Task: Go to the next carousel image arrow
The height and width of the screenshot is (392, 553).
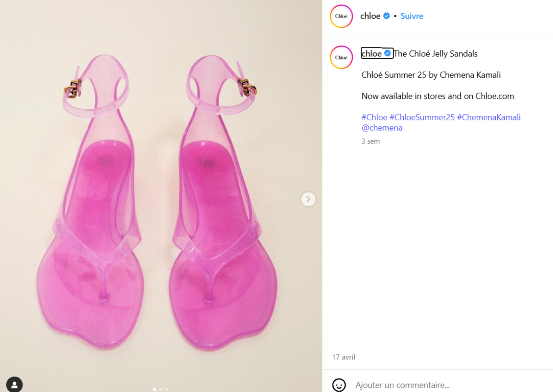Action: pyautogui.click(x=308, y=199)
